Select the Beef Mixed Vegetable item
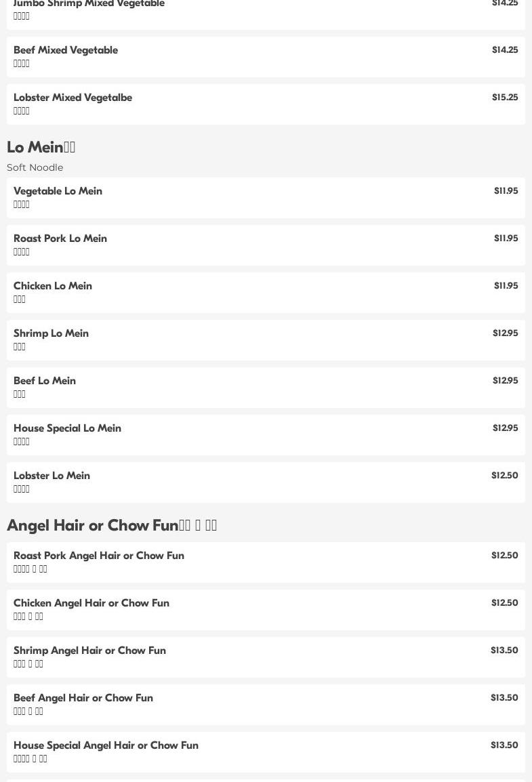The height and width of the screenshot is (782, 532). click(266, 57)
